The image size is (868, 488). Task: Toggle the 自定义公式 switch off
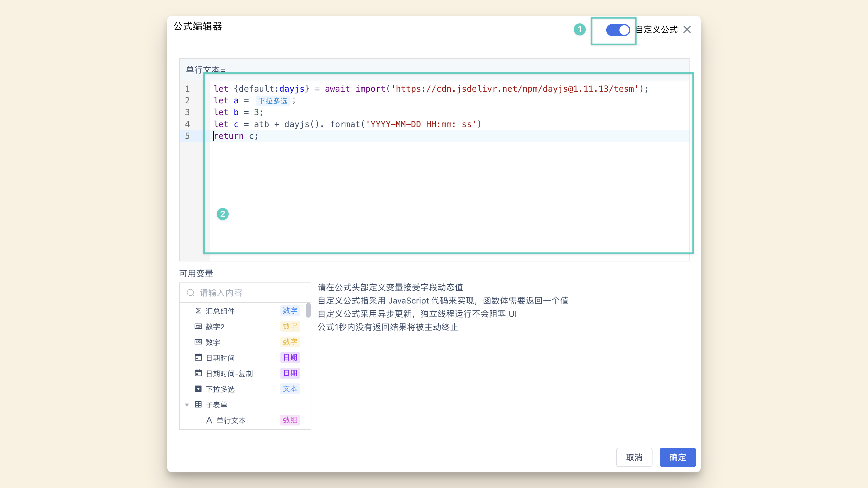tap(618, 30)
